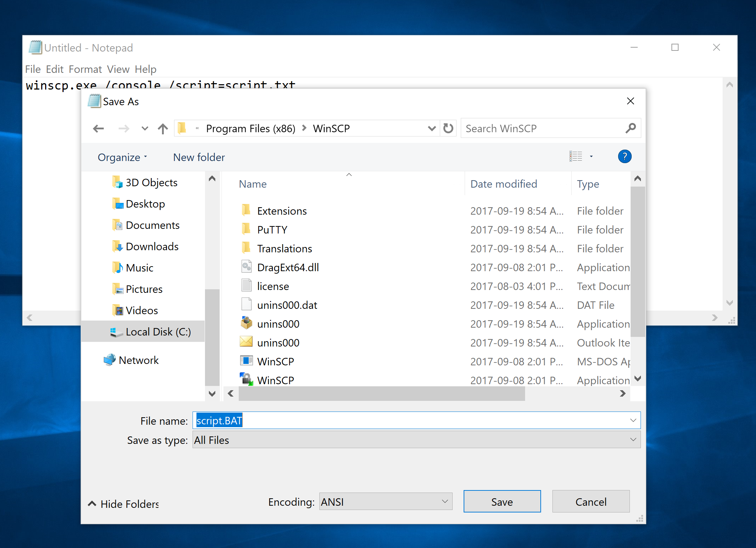Open the Organize dropdown menu
Viewport: 756px width, 548px height.
[x=122, y=157]
